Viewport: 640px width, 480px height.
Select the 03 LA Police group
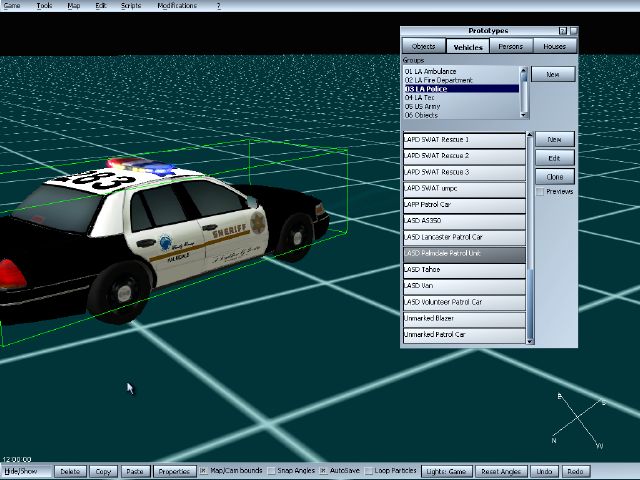click(461, 89)
